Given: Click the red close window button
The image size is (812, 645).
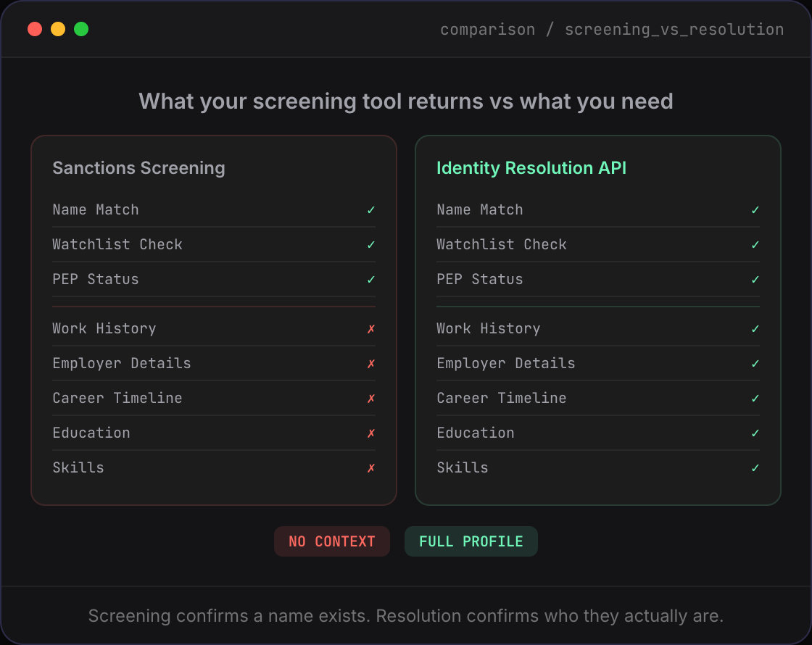Looking at the screenshot, I should pos(35,29).
